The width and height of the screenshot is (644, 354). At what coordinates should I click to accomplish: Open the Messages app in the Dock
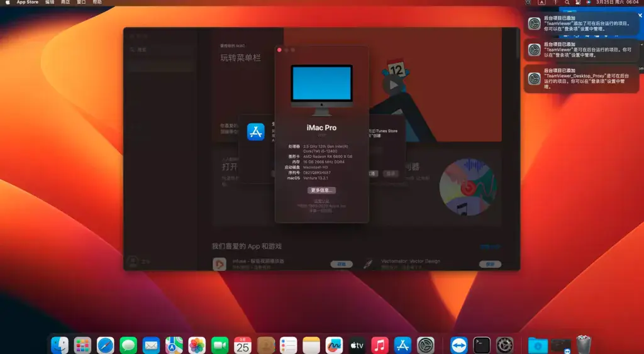(x=128, y=345)
